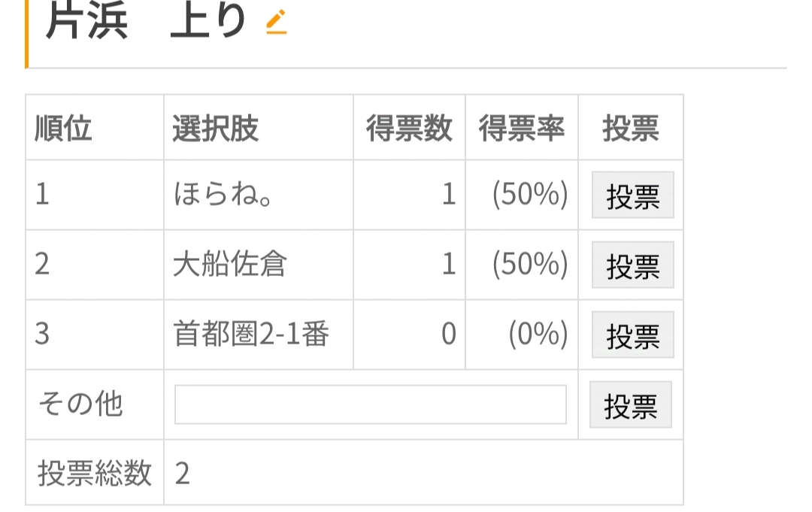Click the 片浜 上り heading title

click(146, 21)
